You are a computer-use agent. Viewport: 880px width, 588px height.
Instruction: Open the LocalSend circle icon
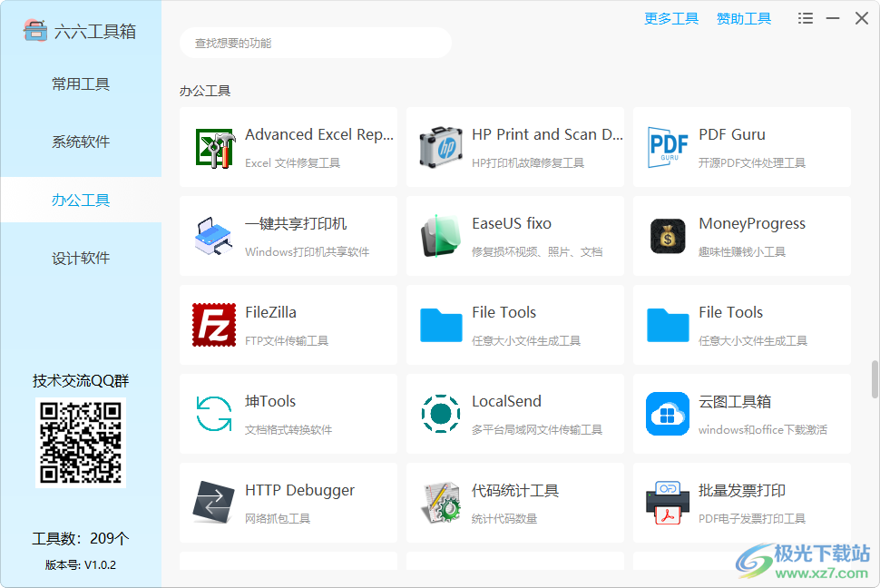tap(441, 414)
